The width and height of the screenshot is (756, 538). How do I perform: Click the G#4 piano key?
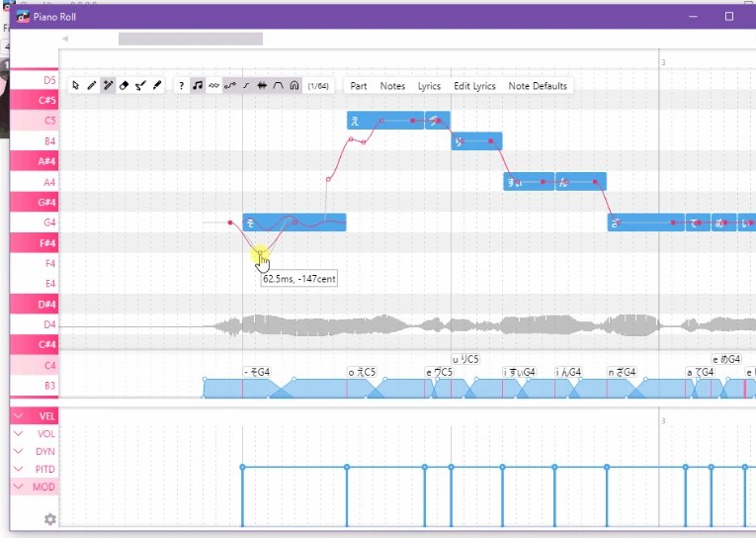click(35, 202)
